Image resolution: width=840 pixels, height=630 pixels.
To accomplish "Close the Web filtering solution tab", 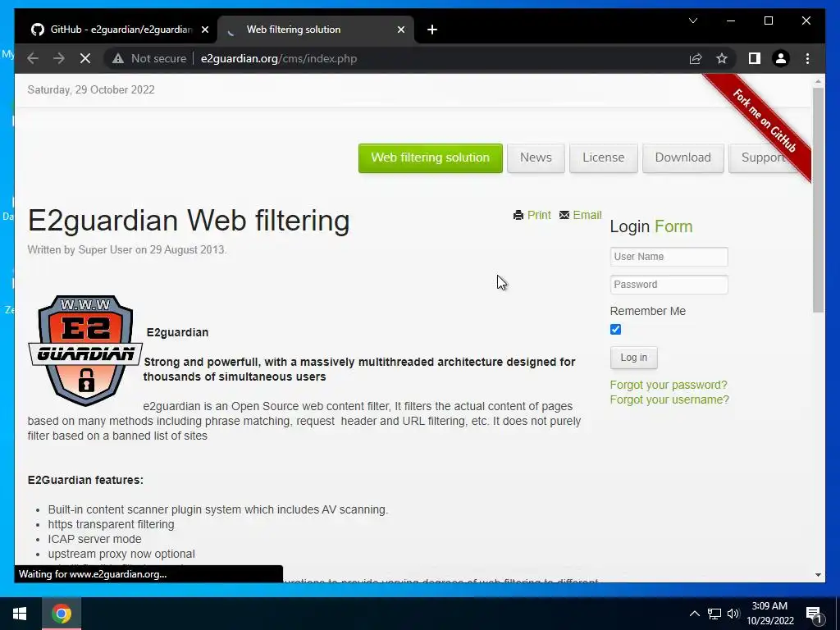I will [x=400, y=30].
